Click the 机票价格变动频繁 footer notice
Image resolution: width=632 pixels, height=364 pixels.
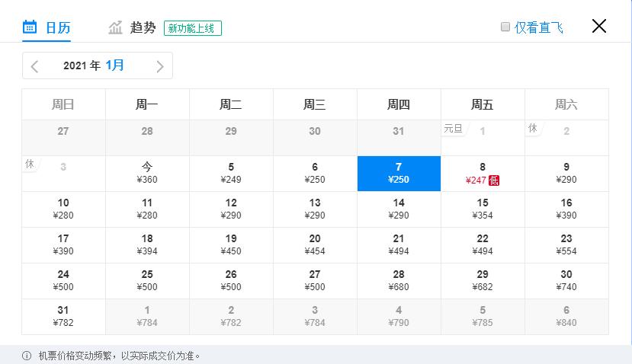119,356
